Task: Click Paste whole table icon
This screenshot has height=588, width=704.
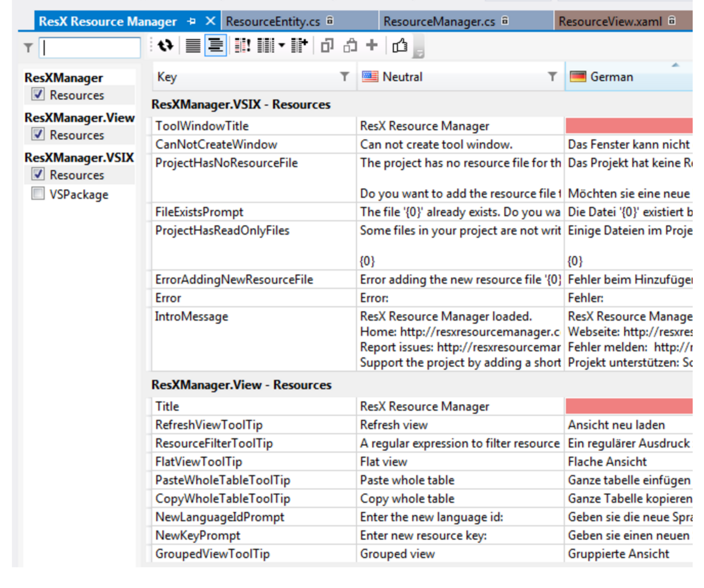Action: pos(350,46)
